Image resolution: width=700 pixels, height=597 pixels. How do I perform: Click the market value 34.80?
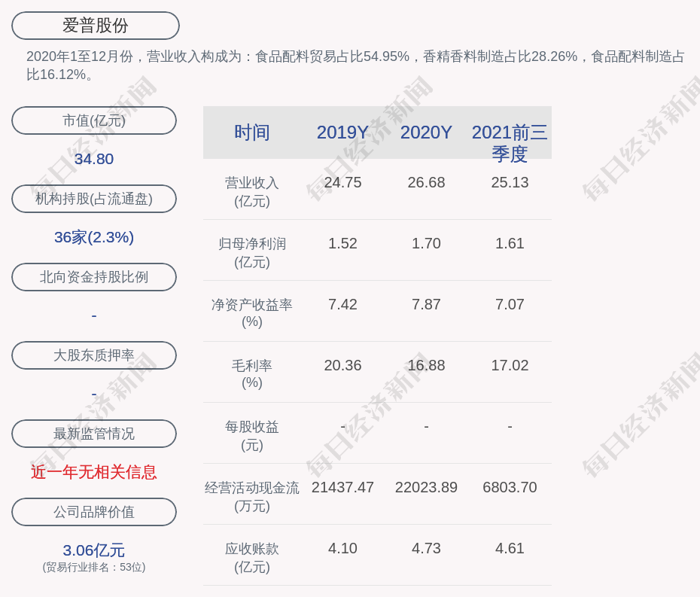pyautogui.click(x=94, y=159)
